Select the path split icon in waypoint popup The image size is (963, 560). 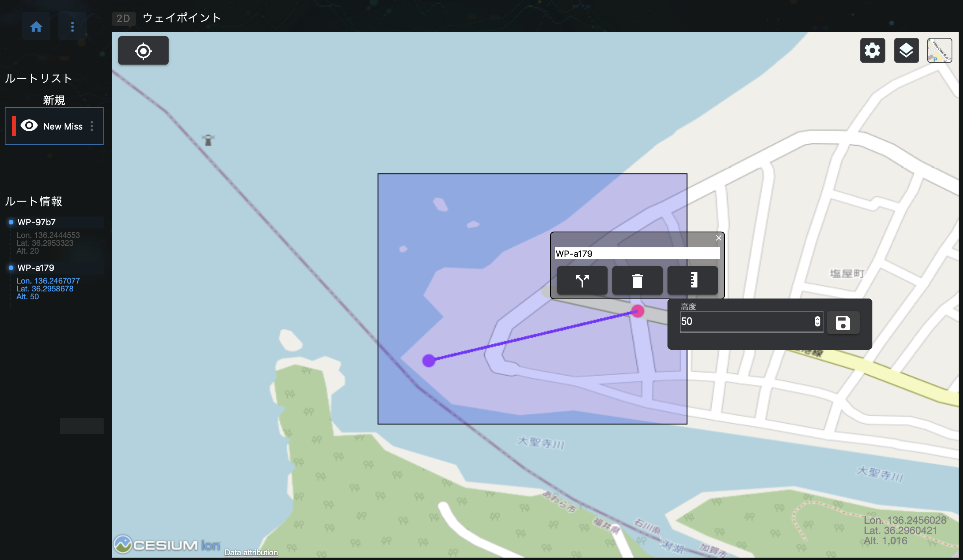coord(582,280)
